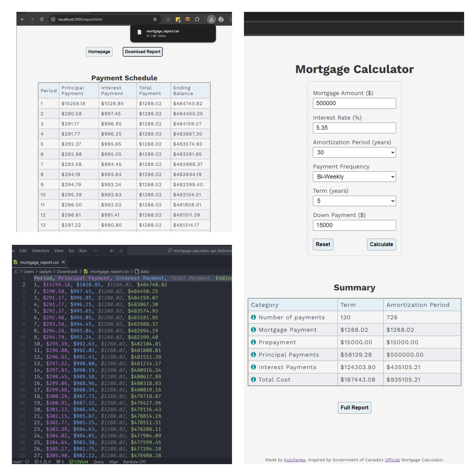The width and height of the screenshot is (476, 476).
Task: Close the mortgage_report.csv editor tab
Action: pos(63,262)
